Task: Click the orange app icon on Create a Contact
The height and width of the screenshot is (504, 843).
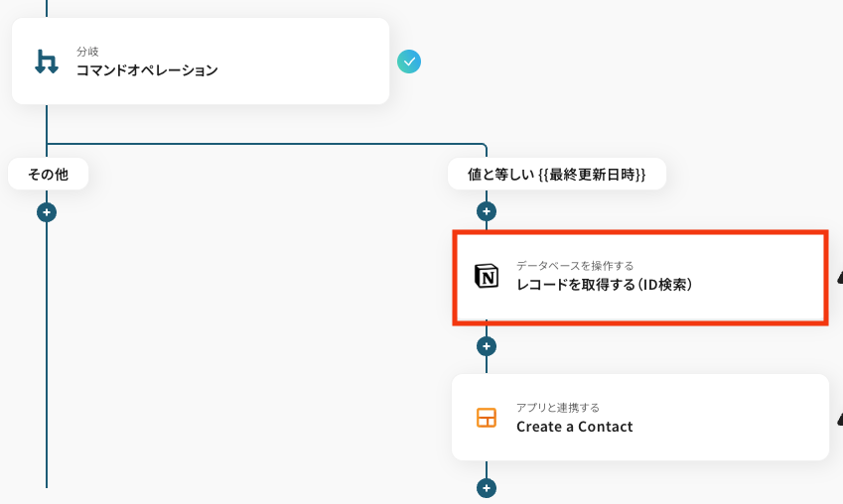Action: (x=487, y=418)
